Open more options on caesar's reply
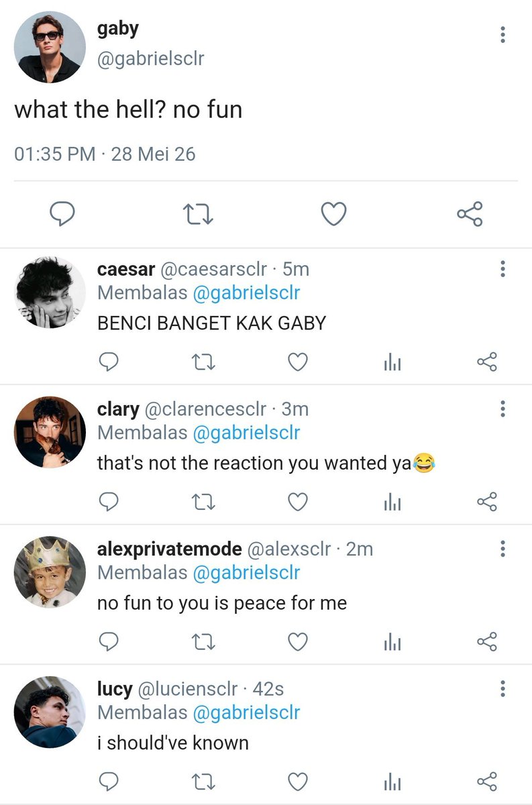This screenshot has width=532, height=805. pos(502,270)
